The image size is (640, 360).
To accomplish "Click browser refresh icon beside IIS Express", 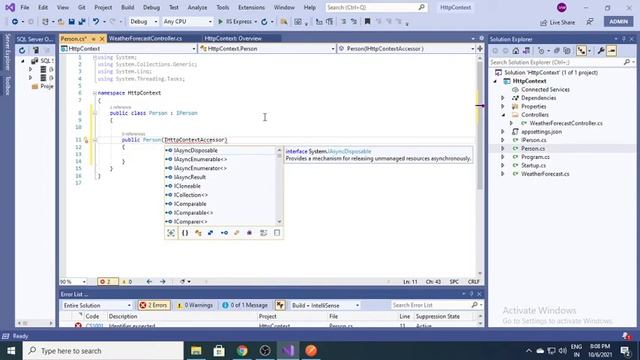I will pyautogui.click(x=264, y=22).
